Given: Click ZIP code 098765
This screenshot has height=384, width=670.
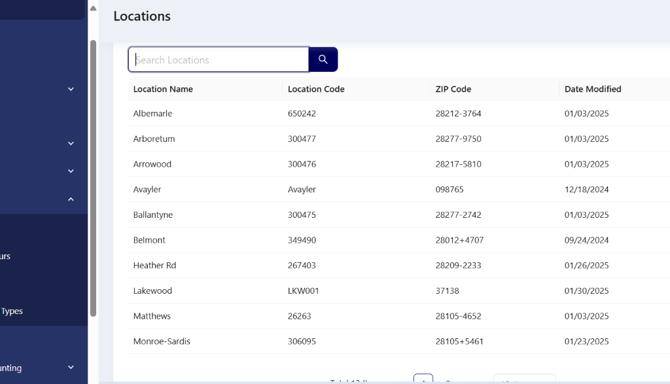Looking at the screenshot, I should point(449,189).
